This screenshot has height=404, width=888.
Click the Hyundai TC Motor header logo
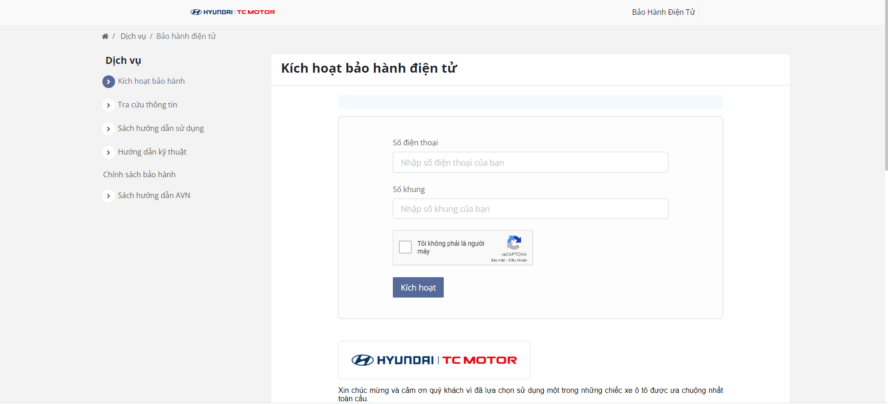(x=232, y=12)
